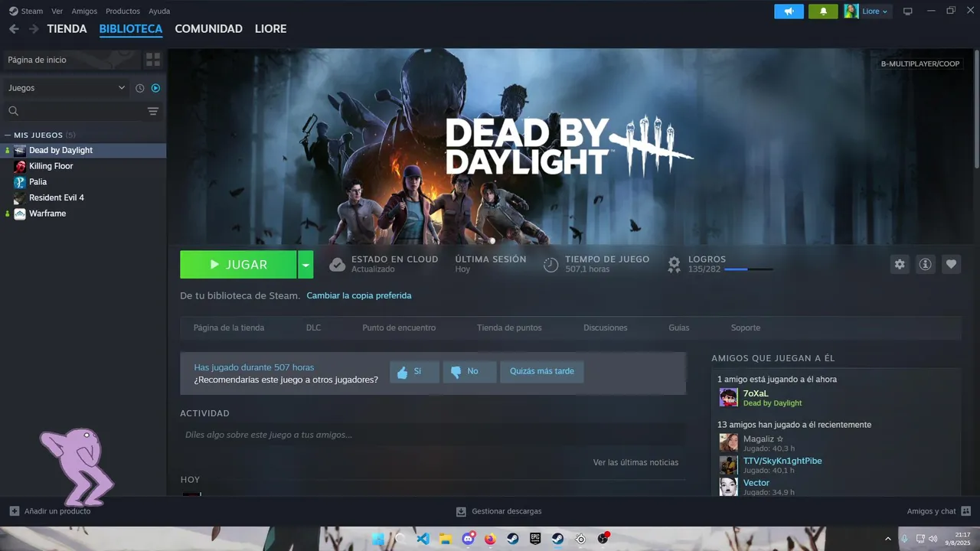Go back with the left arrow
Screen dimensions: 980x551
pyautogui.click(x=14, y=29)
